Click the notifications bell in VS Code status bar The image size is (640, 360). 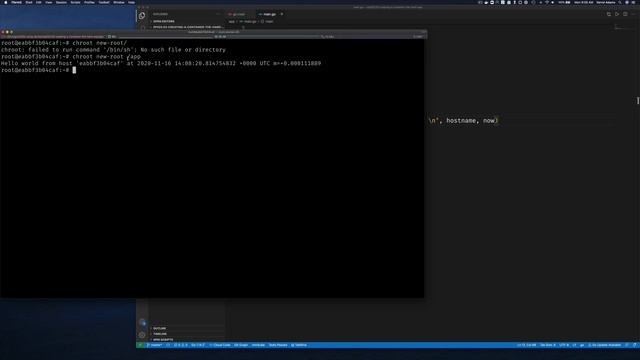point(635,345)
